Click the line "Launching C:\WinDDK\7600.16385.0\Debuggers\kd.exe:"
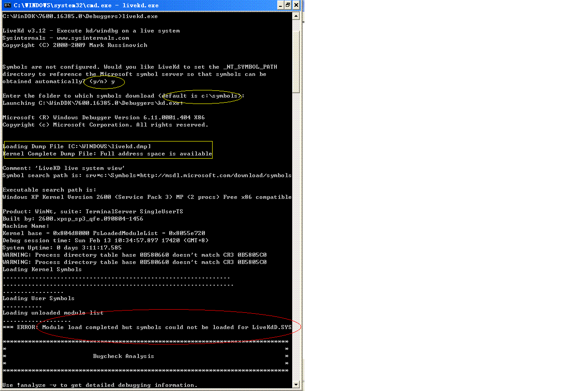Viewport: 588px width, 391px height. [x=93, y=103]
